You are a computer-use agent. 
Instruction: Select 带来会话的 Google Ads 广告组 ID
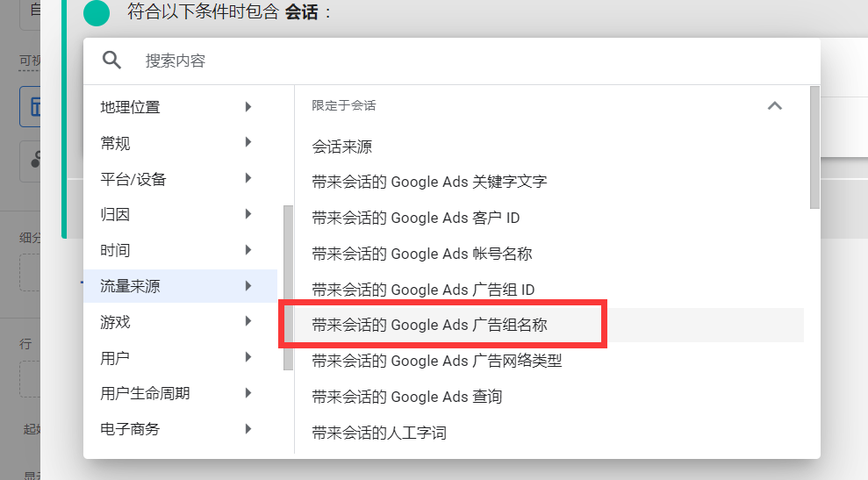tap(549, 290)
